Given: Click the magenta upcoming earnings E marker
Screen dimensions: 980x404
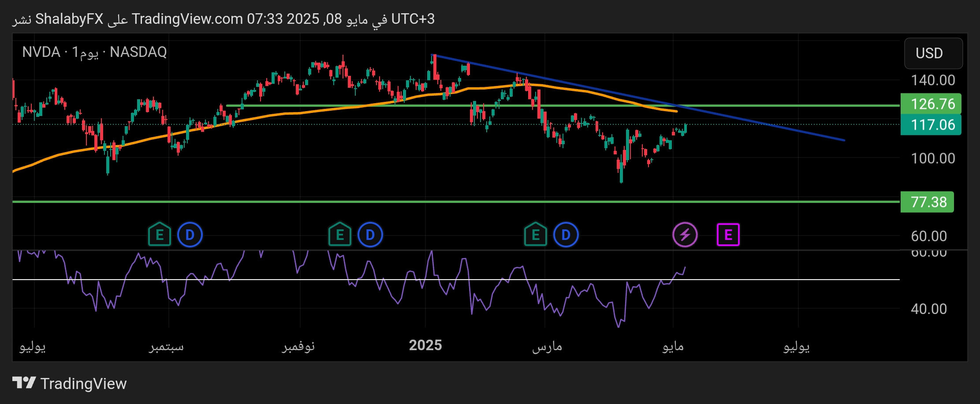Looking at the screenshot, I should [728, 235].
